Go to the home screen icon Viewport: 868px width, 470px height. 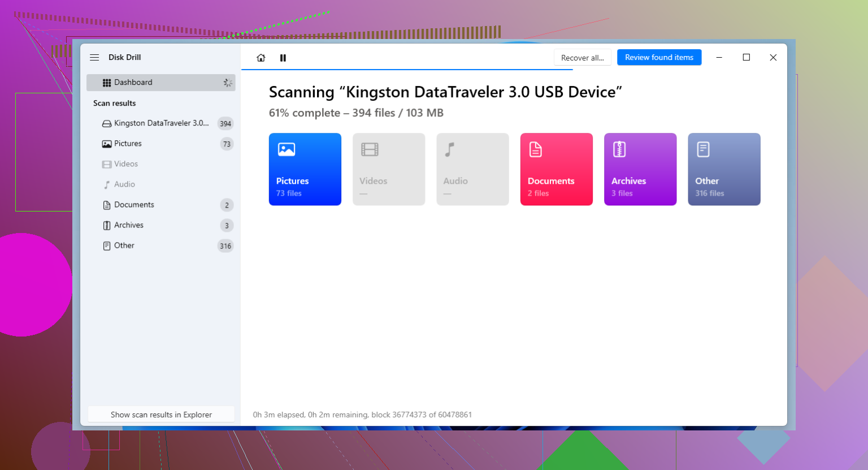pyautogui.click(x=261, y=58)
